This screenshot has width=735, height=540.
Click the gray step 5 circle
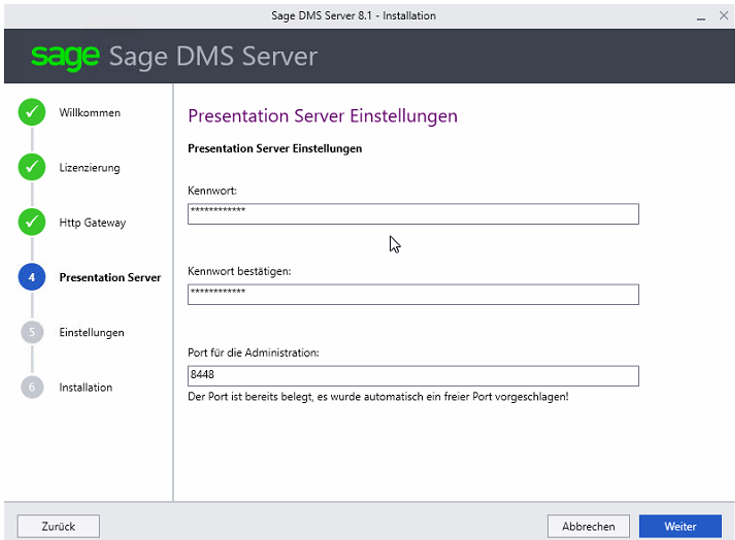32,333
